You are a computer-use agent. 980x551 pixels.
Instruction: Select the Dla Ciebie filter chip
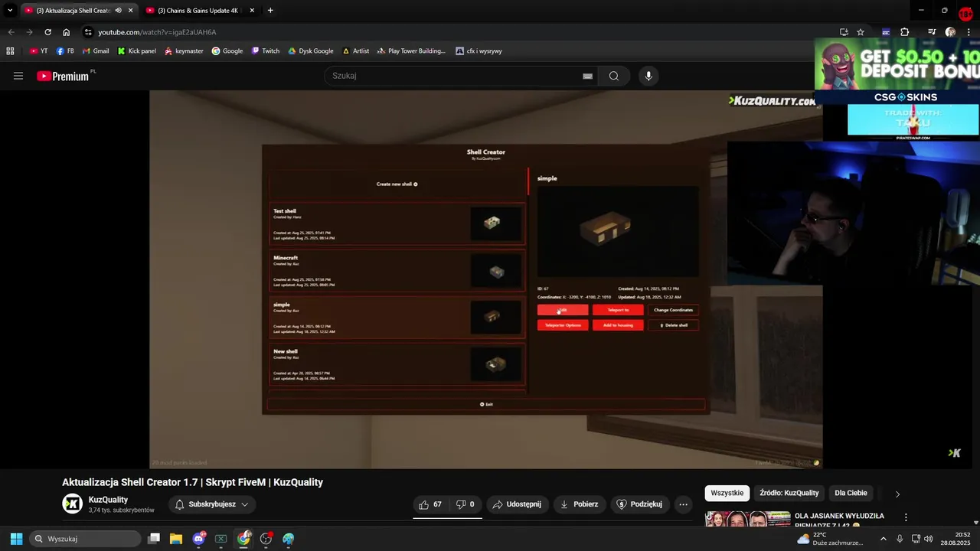coord(851,494)
